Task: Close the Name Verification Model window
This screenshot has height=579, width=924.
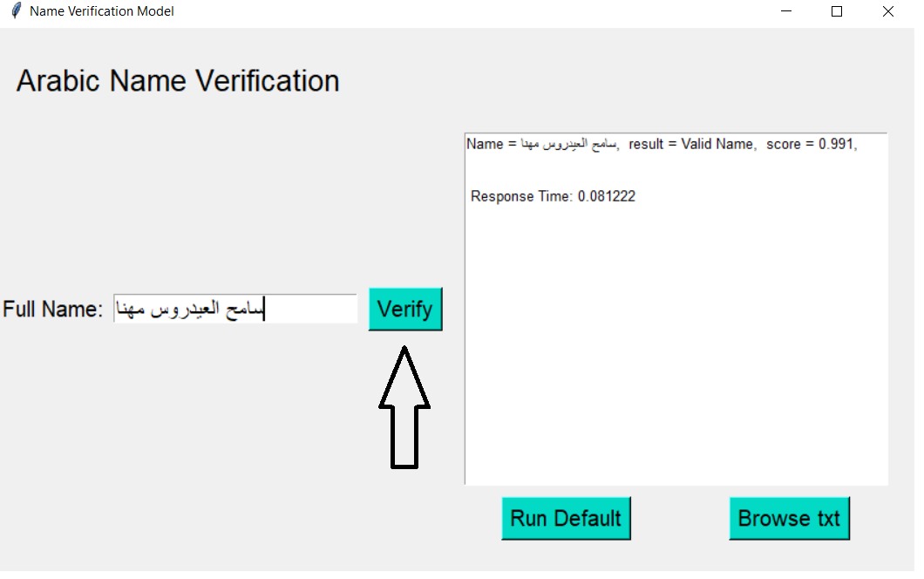Action: [x=887, y=11]
